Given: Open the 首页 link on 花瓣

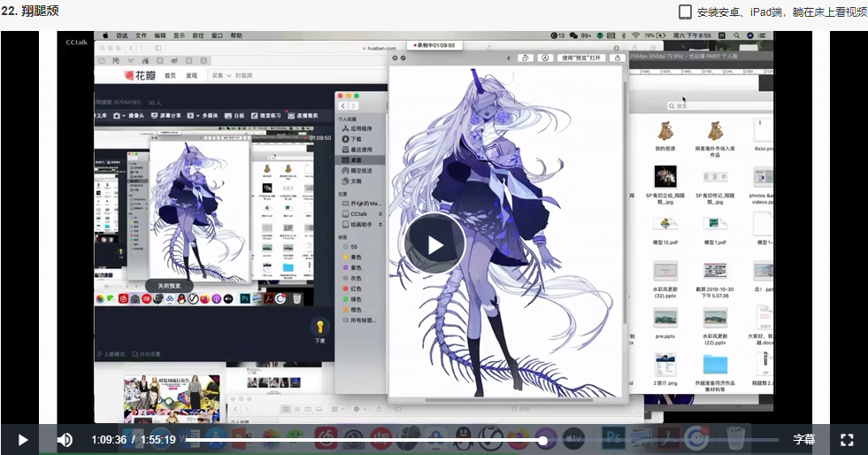Looking at the screenshot, I should 170,76.
